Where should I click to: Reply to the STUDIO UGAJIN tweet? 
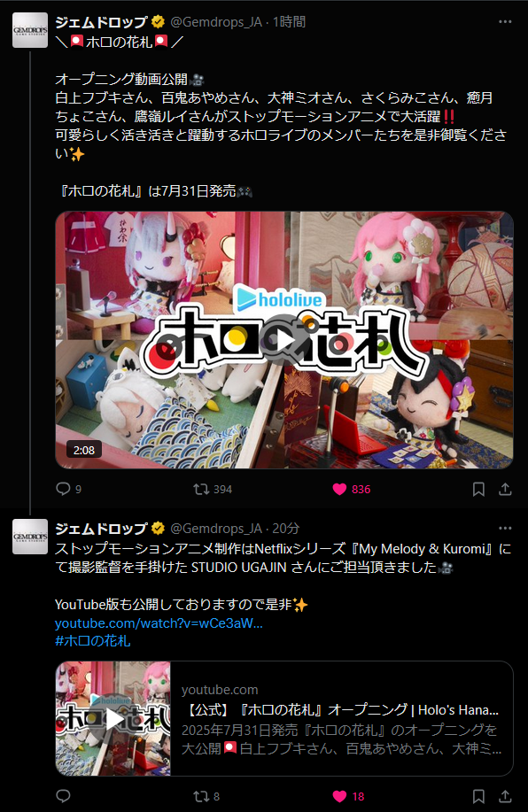point(63,796)
